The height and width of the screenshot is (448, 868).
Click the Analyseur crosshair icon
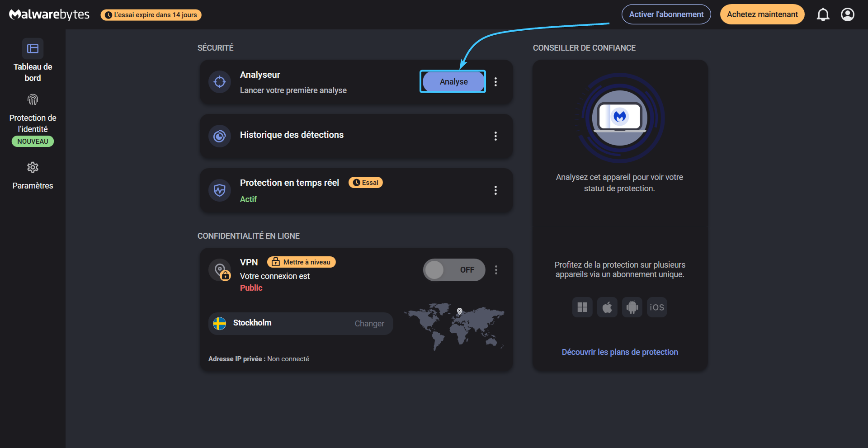220,82
